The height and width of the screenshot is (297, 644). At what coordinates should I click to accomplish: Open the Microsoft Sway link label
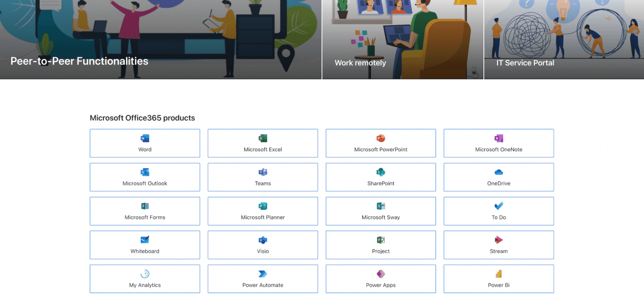point(381,217)
